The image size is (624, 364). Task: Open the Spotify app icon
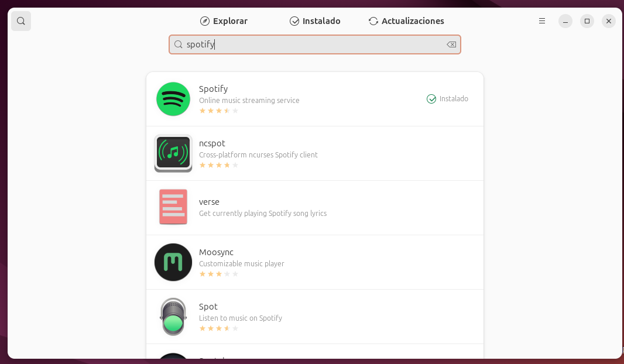[x=173, y=99]
